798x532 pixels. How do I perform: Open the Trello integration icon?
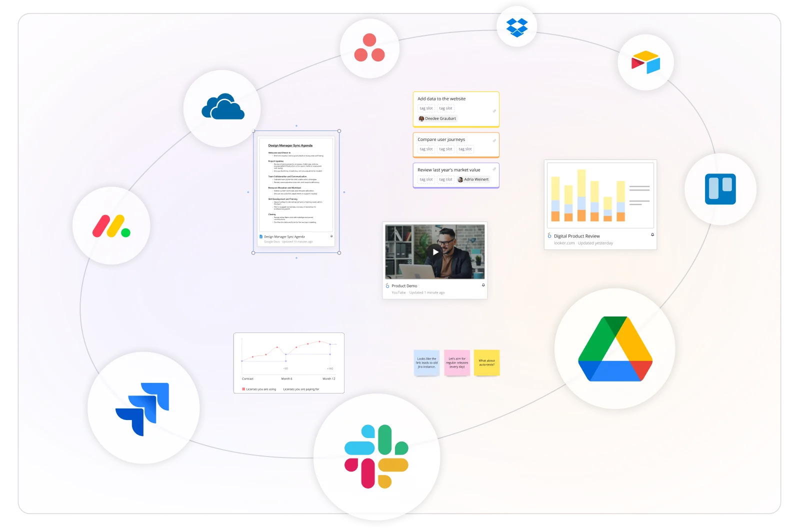[x=720, y=189]
